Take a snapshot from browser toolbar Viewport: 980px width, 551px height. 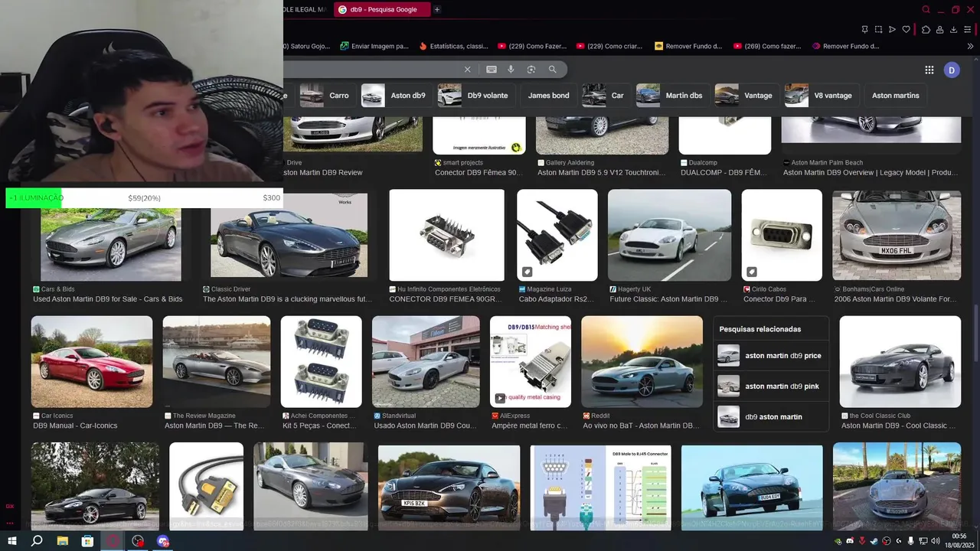[x=878, y=29]
